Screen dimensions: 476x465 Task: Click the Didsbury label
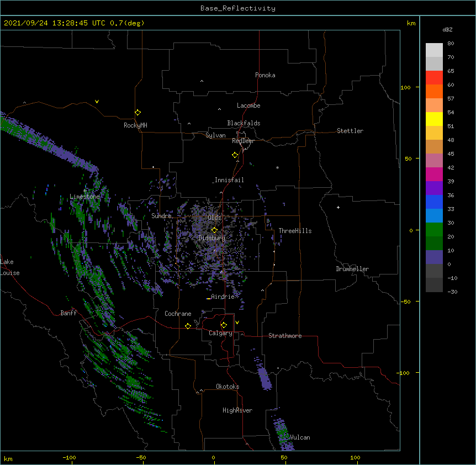tap(212, 238)
